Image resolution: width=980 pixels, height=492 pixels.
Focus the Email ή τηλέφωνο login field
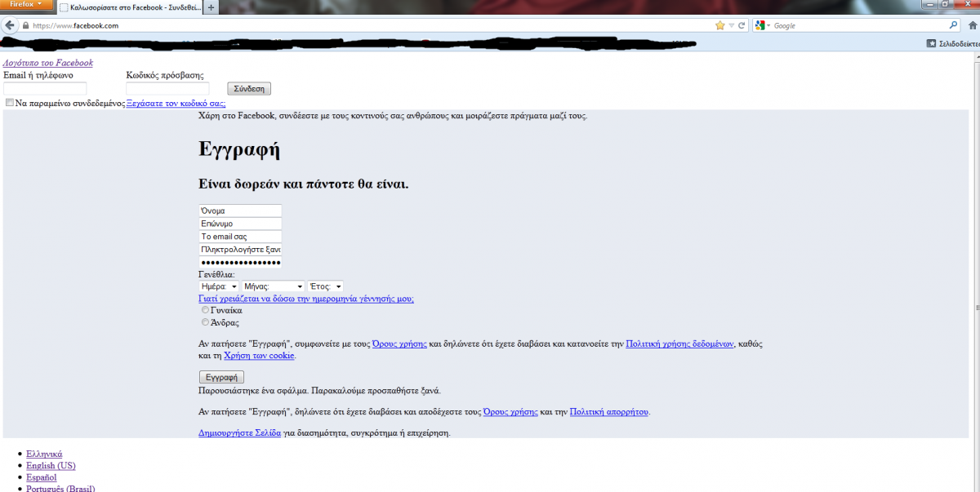pyautogui.click(x=45, y=88)
